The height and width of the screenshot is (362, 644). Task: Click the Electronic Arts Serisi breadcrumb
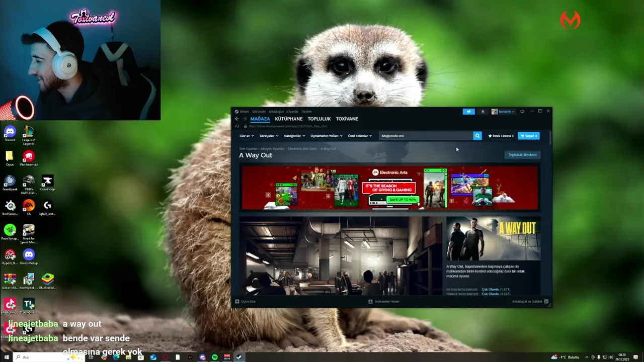pos(302,149)
